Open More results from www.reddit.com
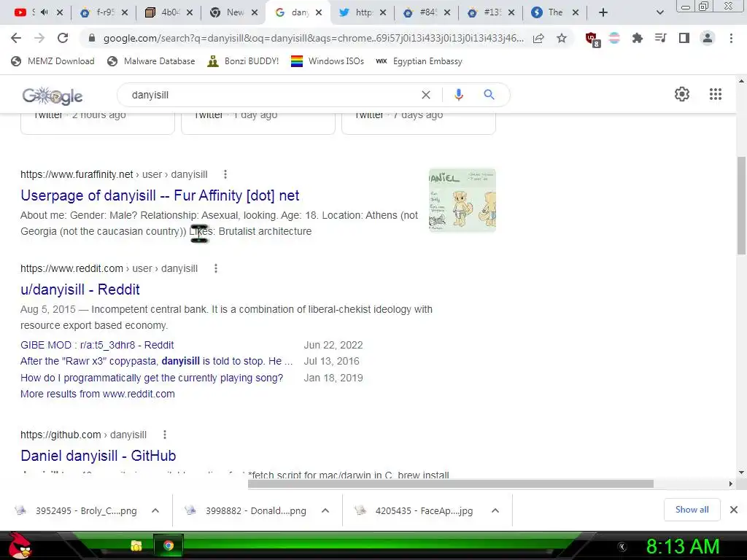Screen dimensions: 747x560 (x=97, y=394)
